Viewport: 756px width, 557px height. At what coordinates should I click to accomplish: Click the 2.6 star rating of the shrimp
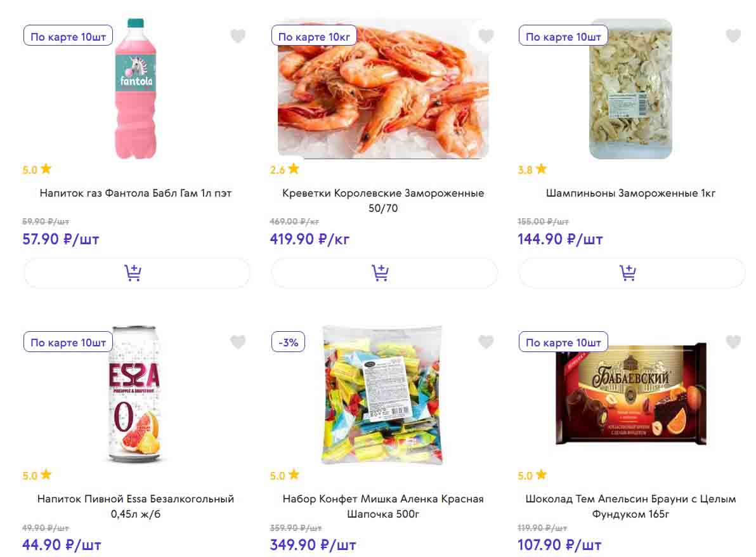284,169
